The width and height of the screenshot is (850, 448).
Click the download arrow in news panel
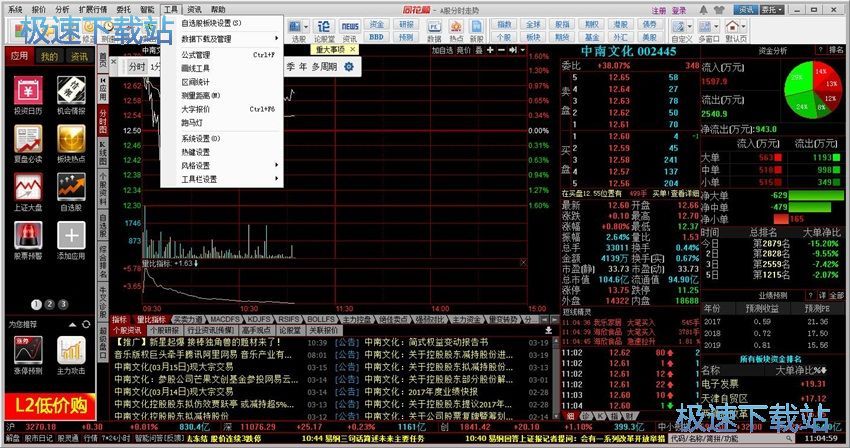[x=548, y=330]
